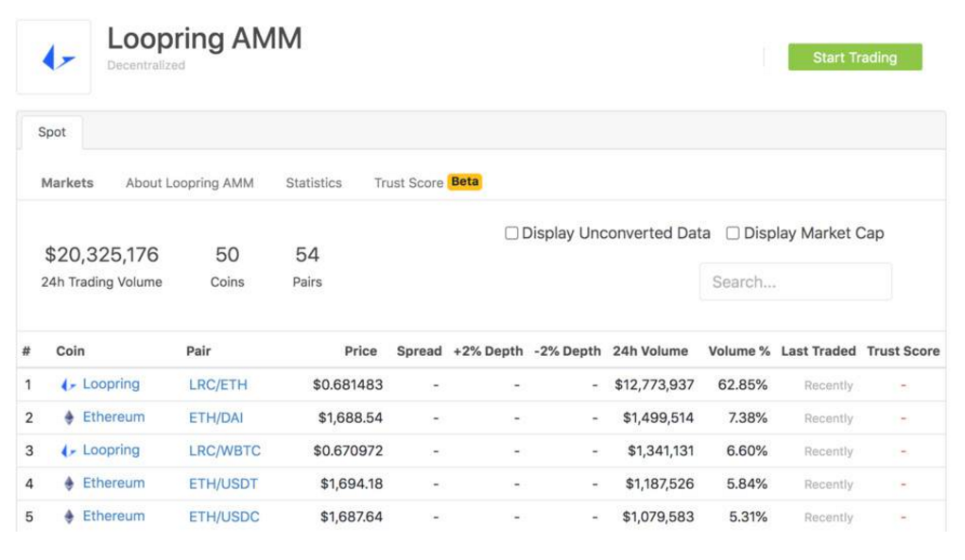This screenshot has width=965, height=560.
Task: Open the LRC/ETH pair link
Action: click(x=218, y=384)
